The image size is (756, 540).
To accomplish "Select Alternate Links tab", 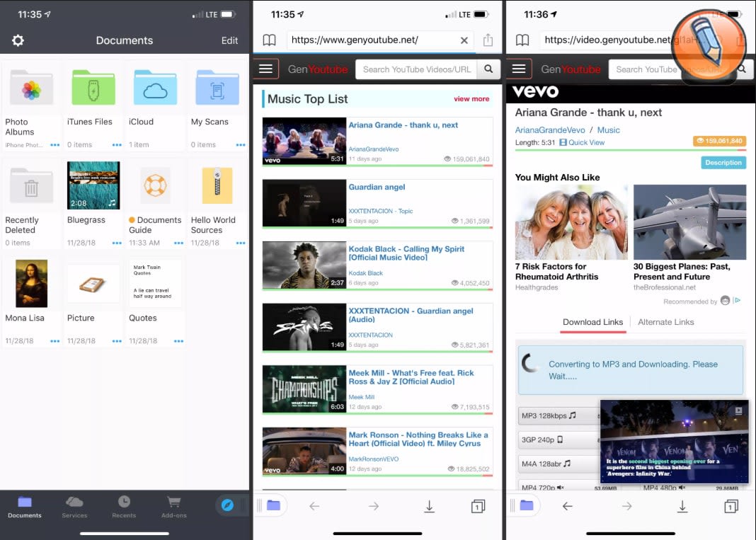I will click(666, 322).
